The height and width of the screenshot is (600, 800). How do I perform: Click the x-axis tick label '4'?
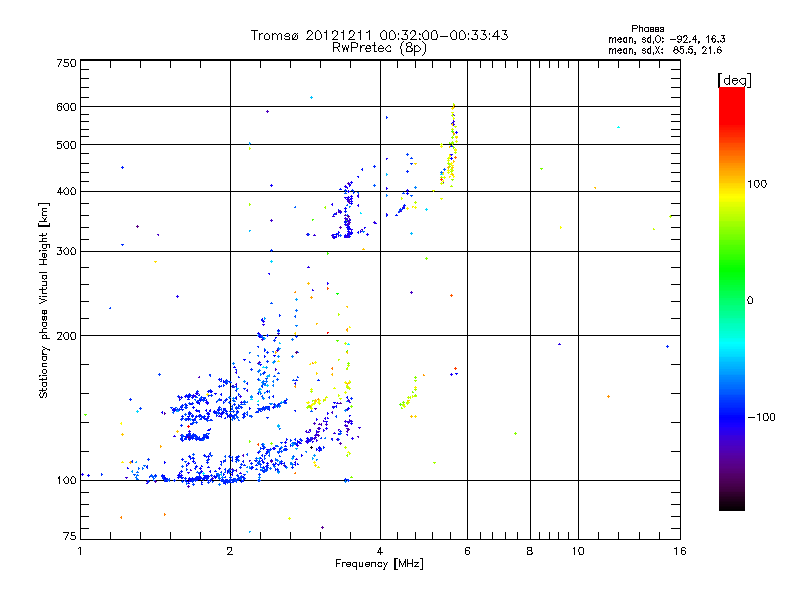(380, 551)
